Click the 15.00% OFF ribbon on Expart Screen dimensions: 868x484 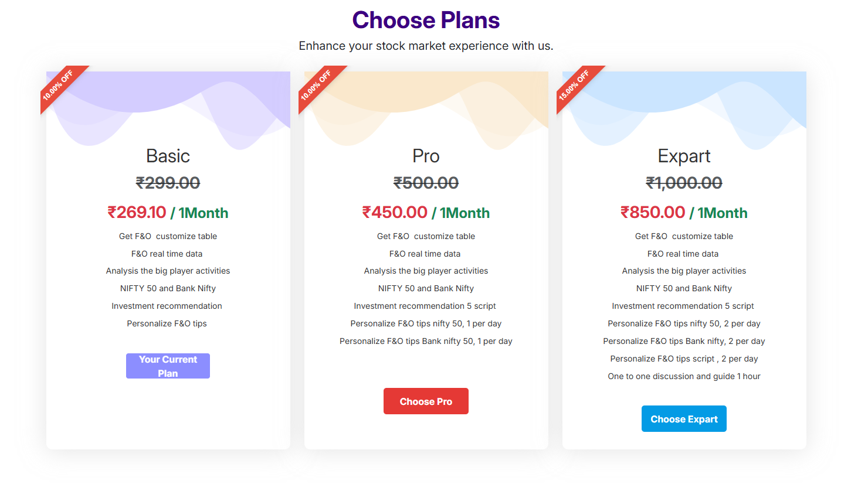click(575, 85)
